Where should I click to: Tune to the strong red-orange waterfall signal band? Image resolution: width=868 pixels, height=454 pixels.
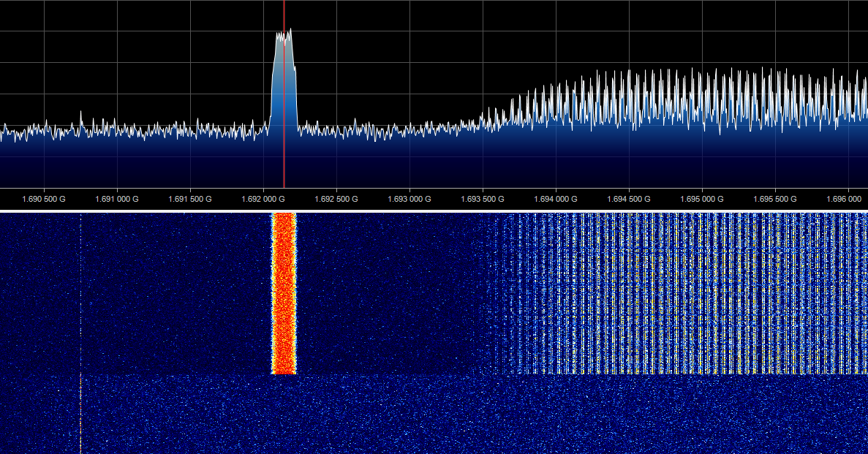(x=284, y=293)
